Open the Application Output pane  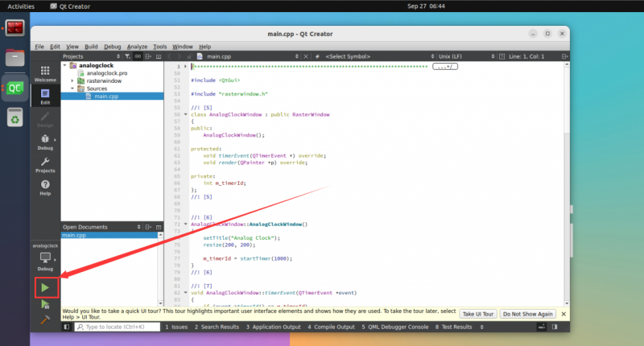(x=273, y=327)
